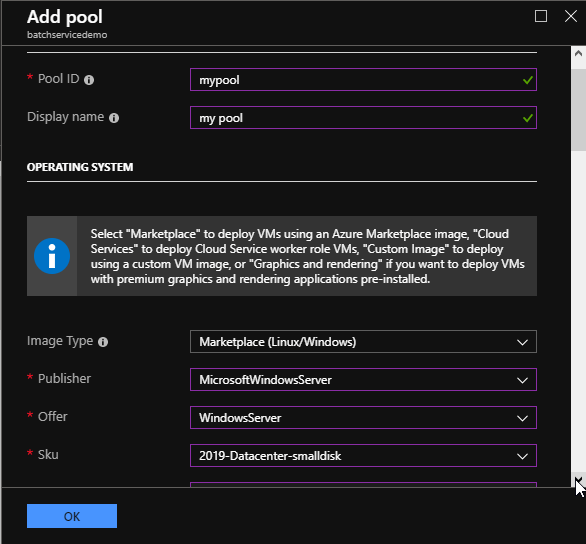Click the Display name info icon
586x544 pixels.
click(x=114, y=118)
